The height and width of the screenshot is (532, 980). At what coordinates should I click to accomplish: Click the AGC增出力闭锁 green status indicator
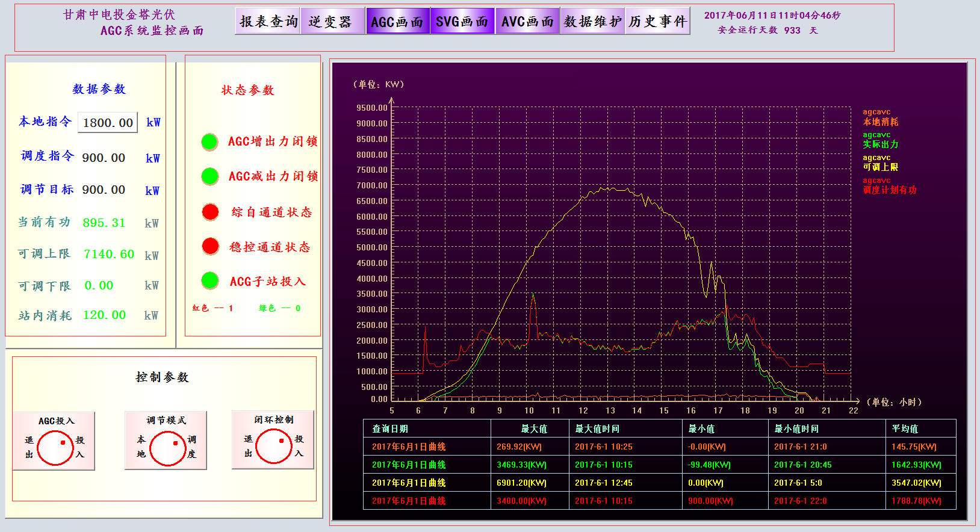pos(209,142)
